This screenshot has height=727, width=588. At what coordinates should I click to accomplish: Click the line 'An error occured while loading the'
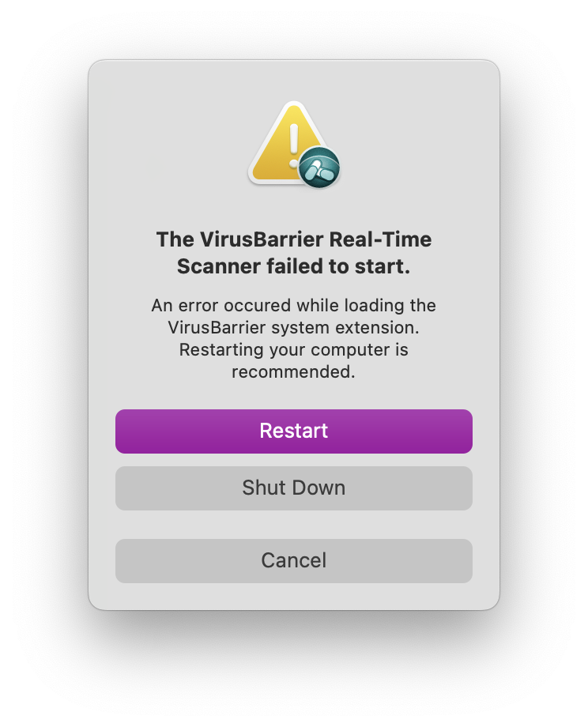point(293,306)
